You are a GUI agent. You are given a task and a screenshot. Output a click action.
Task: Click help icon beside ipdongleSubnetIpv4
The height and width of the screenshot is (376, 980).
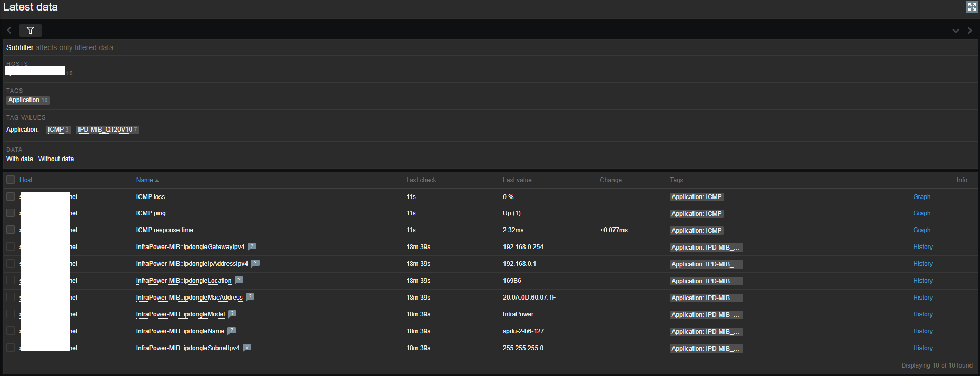[x=247, y=348]
